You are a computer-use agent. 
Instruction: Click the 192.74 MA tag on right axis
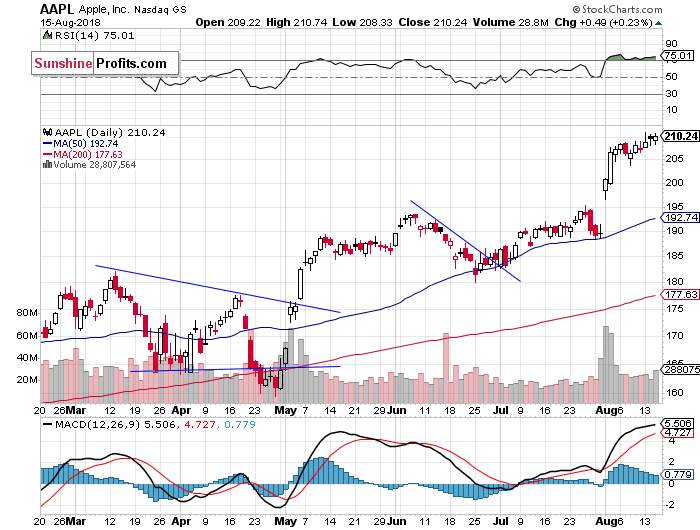tap(681, 217)
